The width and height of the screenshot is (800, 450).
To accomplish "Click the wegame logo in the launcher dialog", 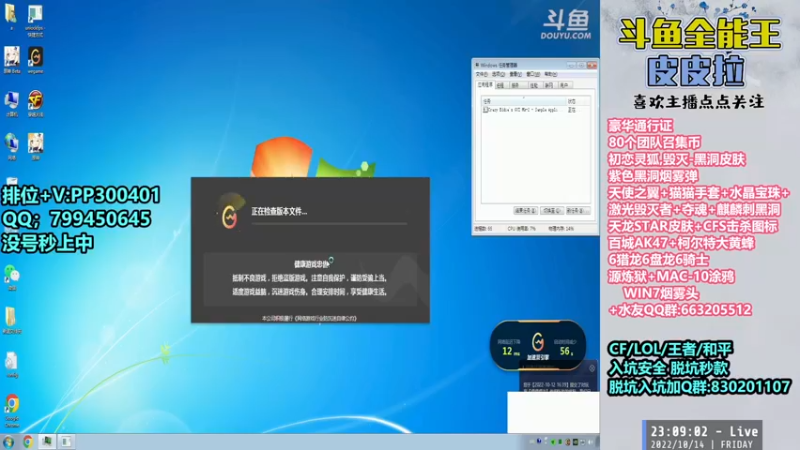I will point(229,217).
